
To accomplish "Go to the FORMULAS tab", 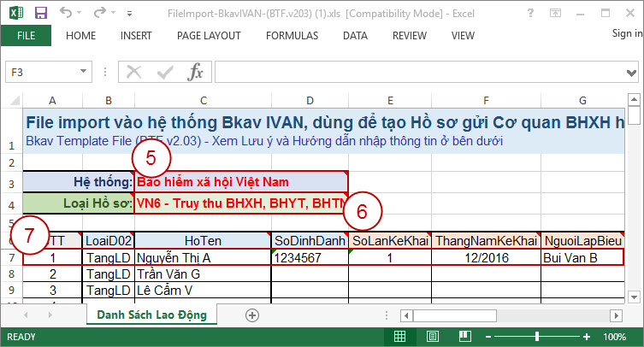I will (292, 36).
